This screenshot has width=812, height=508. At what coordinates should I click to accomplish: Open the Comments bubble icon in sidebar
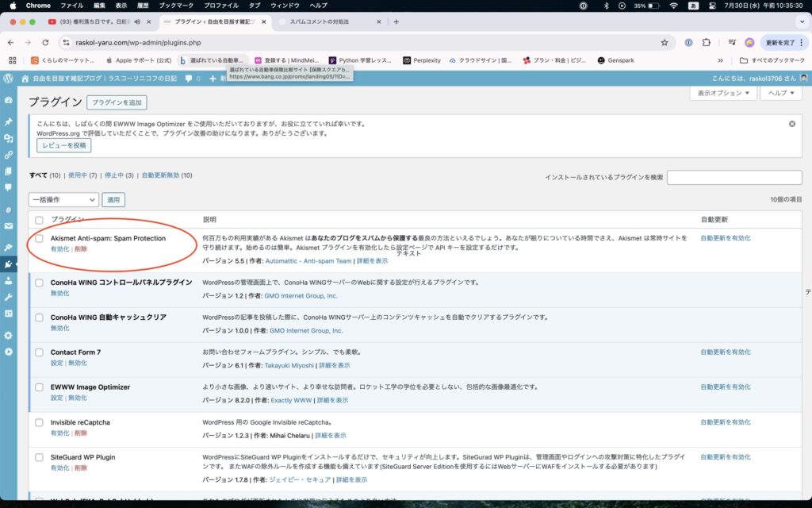[8, 187]
